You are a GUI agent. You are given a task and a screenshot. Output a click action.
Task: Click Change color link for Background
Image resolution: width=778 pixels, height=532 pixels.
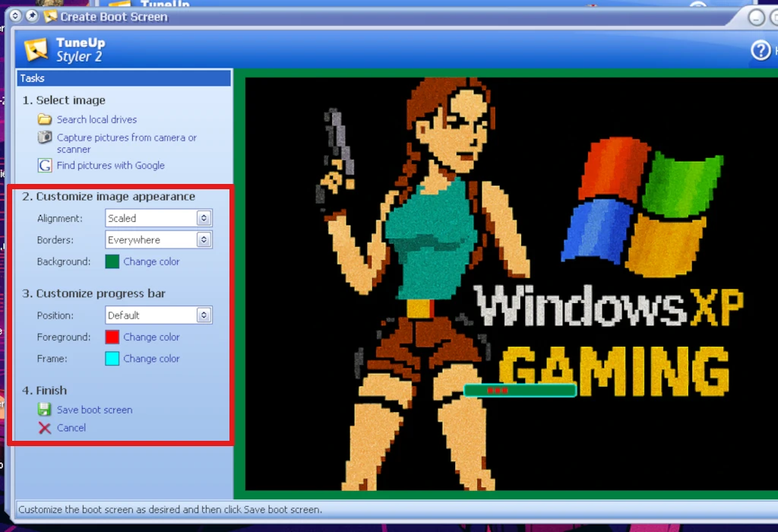coord(151,261)
